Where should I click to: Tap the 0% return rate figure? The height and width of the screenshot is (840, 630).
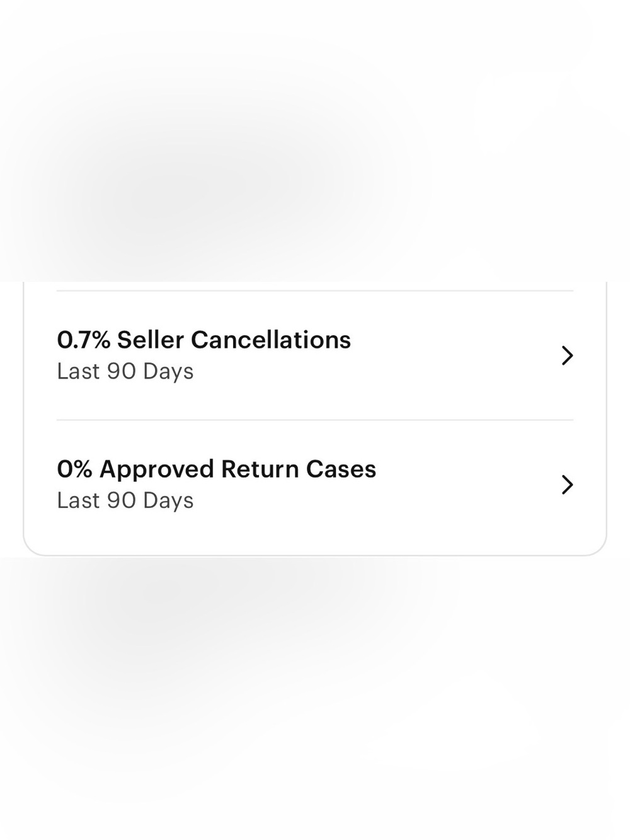[74, 469]
